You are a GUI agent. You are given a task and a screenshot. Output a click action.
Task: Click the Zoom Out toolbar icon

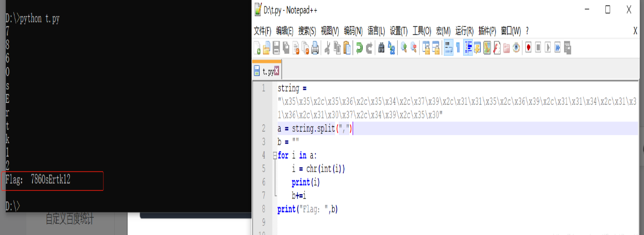tap(413, 48)
